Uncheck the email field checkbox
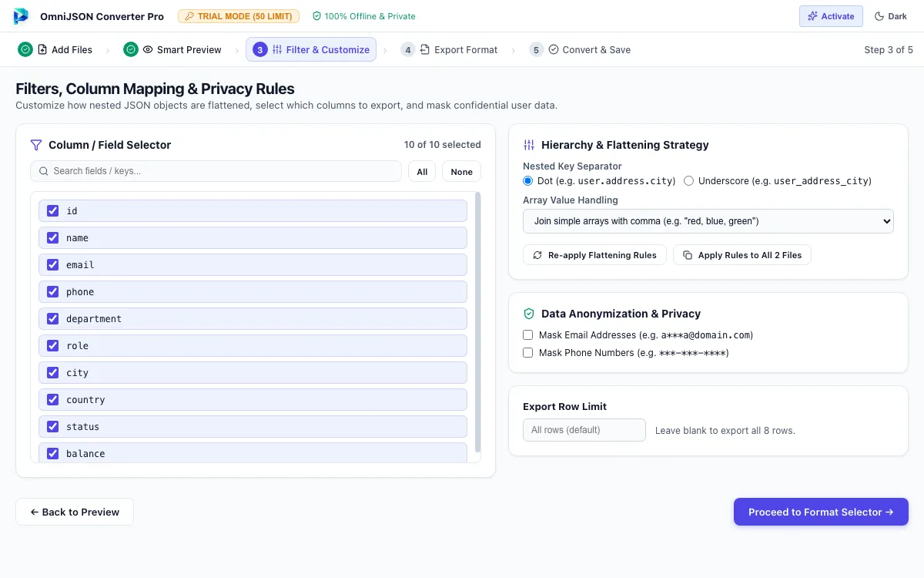Viewport: 924px width, 578px height. click(53, 264)
